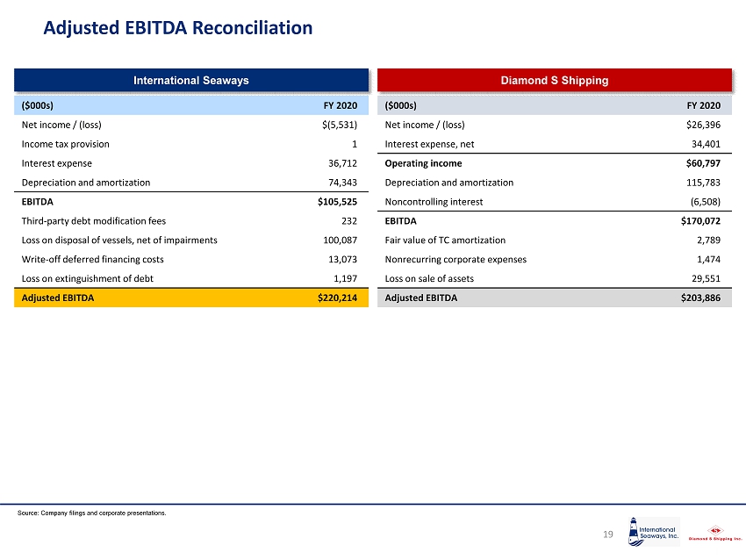This screenshot has width=746, height=560.
Task: Select the red Diamond S Shipping header banner
Action: pyautogui.click(x=554, y=81)
